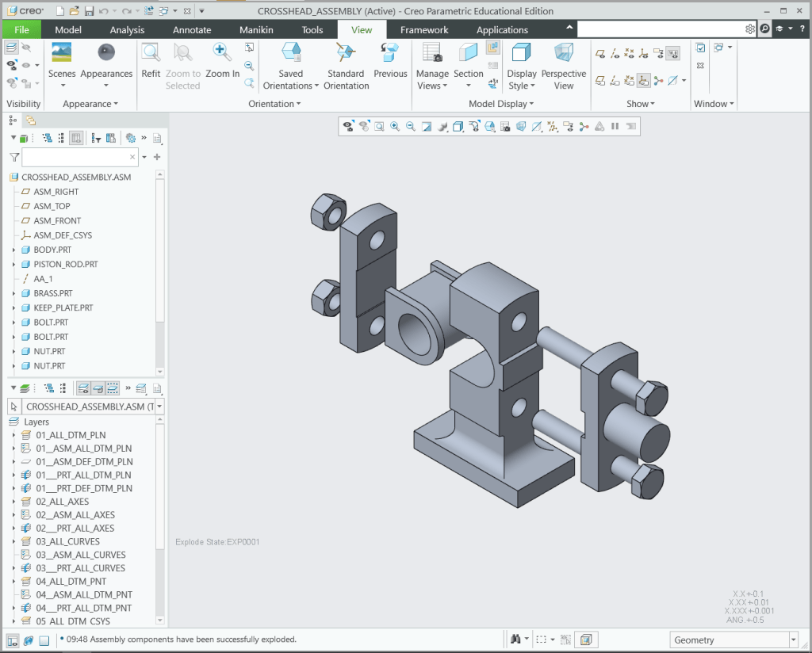This screenshot has width=812, height=653.
Task: Click the Refit zoom icon
Action: 151,53
